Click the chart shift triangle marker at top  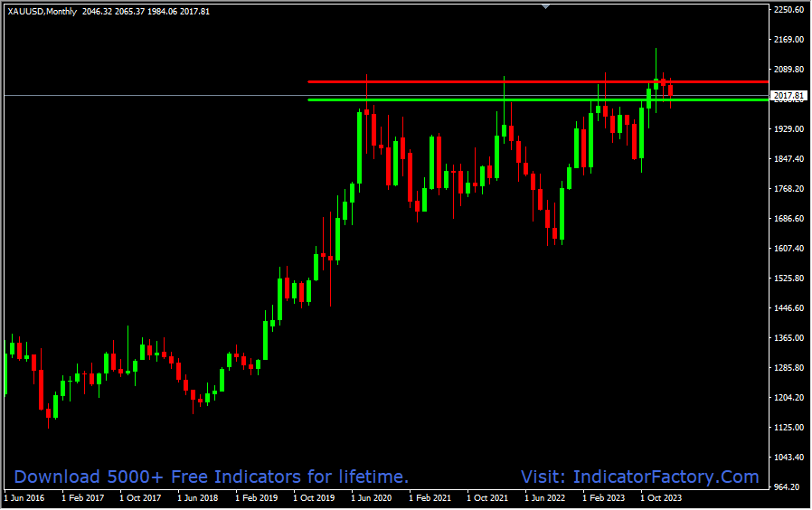pyautogui.click(x=546, y=6)
